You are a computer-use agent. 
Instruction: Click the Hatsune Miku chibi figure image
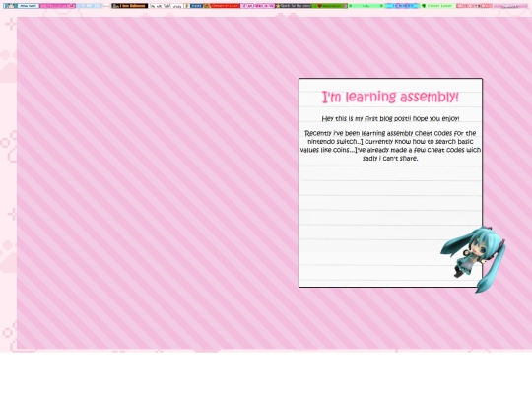473,259
